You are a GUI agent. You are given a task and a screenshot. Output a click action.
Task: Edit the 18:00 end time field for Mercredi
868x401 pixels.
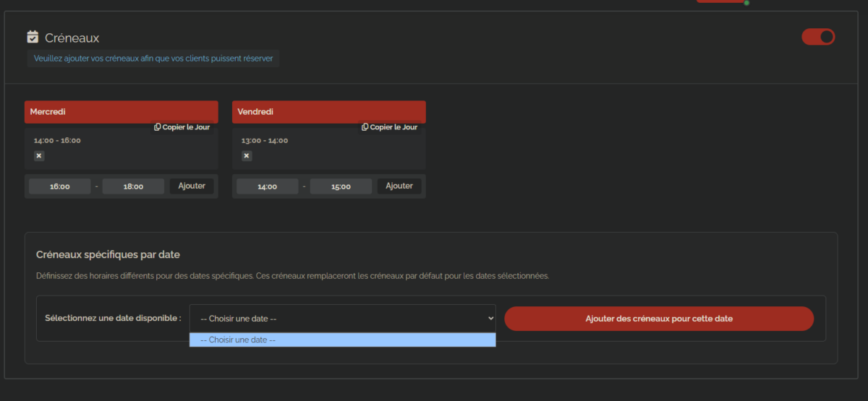coord(133,186)
